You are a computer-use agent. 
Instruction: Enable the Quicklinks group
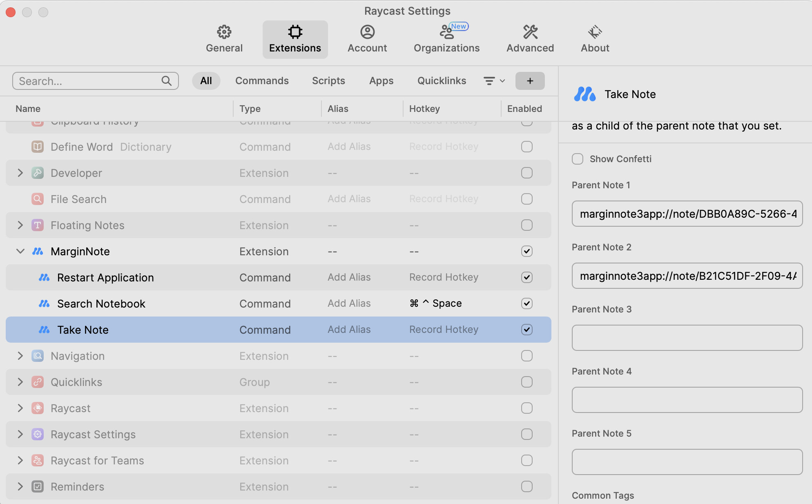[526, 382]
